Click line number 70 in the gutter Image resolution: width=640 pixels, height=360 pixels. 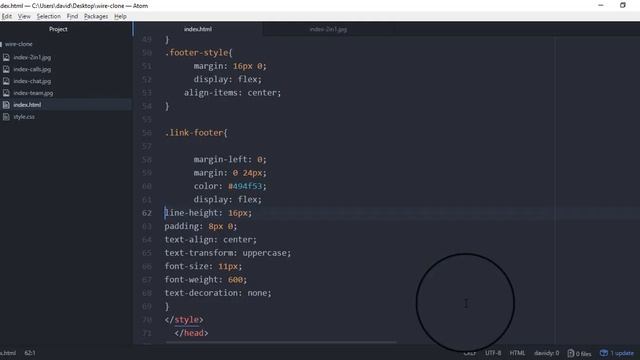[147, 320]
